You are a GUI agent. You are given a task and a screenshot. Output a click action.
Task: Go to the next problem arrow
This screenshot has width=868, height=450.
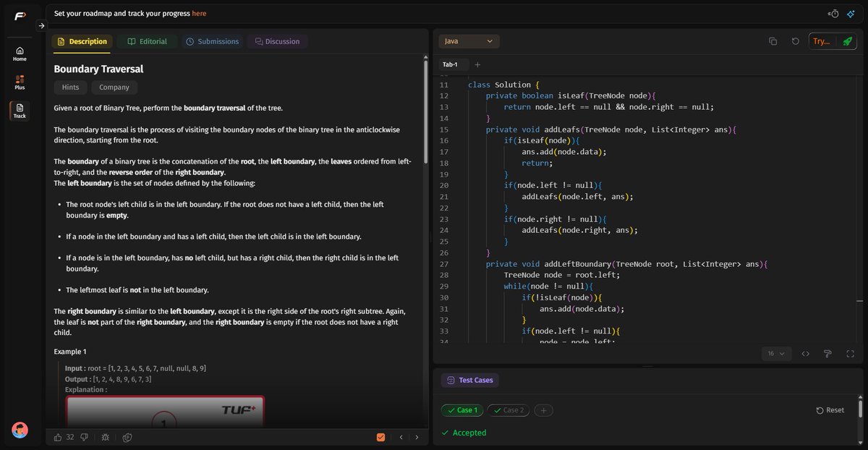(417, 437)
